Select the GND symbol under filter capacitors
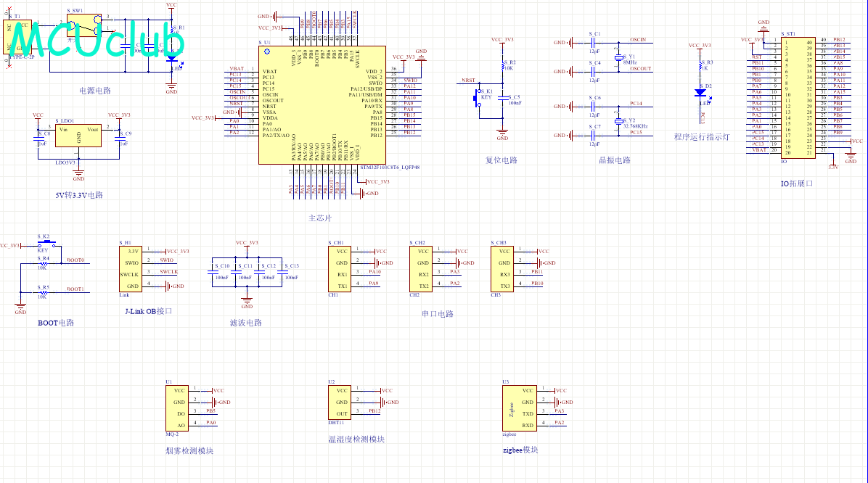Viewport: 868px width, 483px height. (247, 302)
